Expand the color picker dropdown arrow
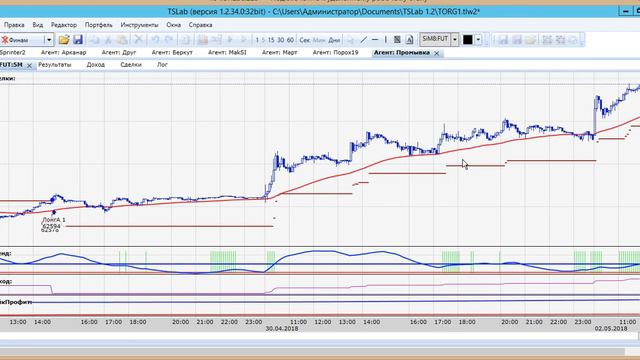Image resolution: width=640 pixels, height=360 pixels. click(x=478, y=40)
